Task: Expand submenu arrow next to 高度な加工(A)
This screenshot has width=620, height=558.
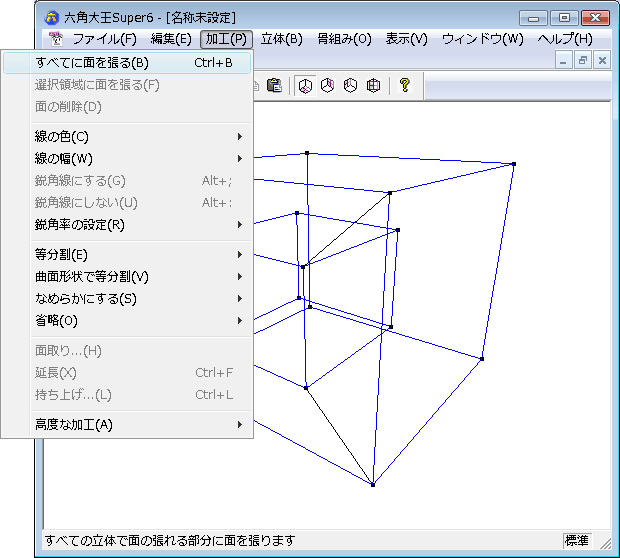Action: coord(240,424)
